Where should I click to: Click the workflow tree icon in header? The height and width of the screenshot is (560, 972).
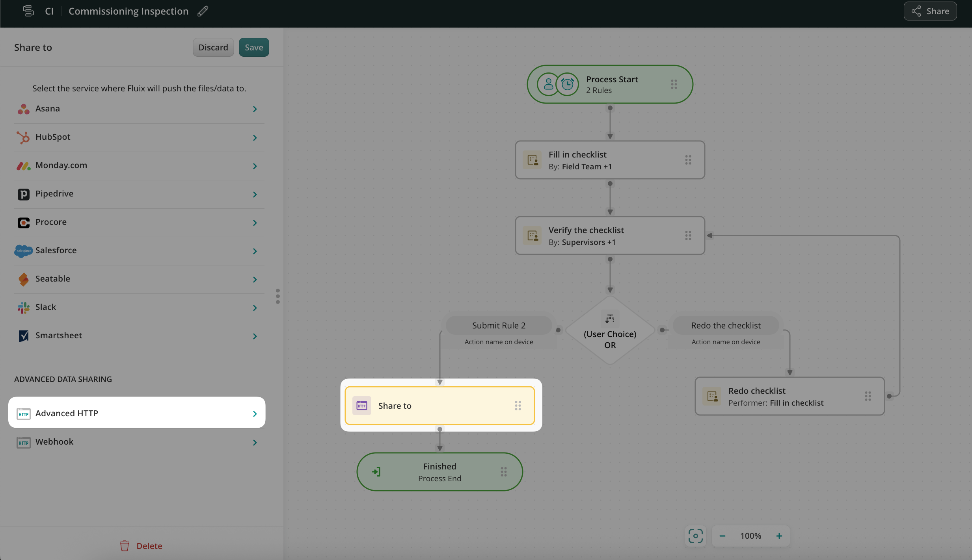pos(28,11)
